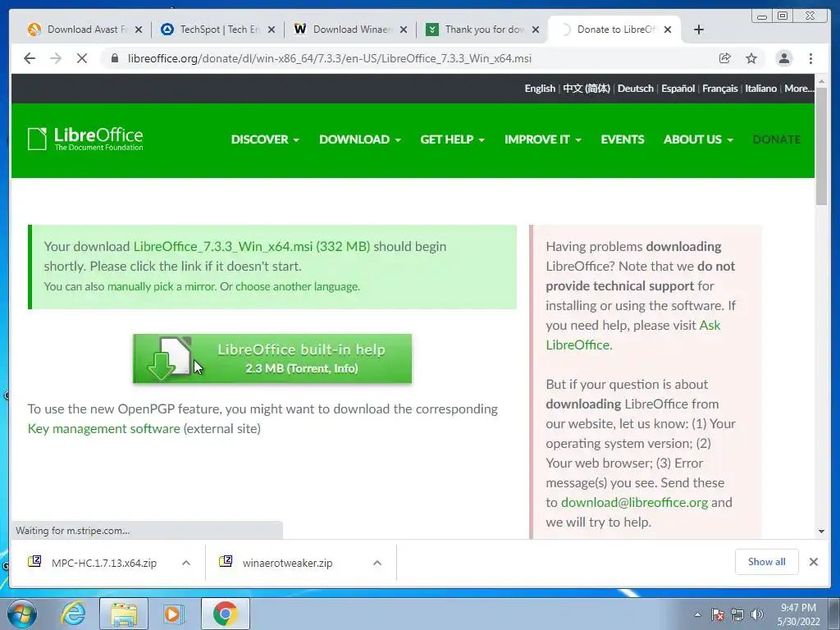
Task: Expand the ABOUT US menu
Action: point(698,139)
